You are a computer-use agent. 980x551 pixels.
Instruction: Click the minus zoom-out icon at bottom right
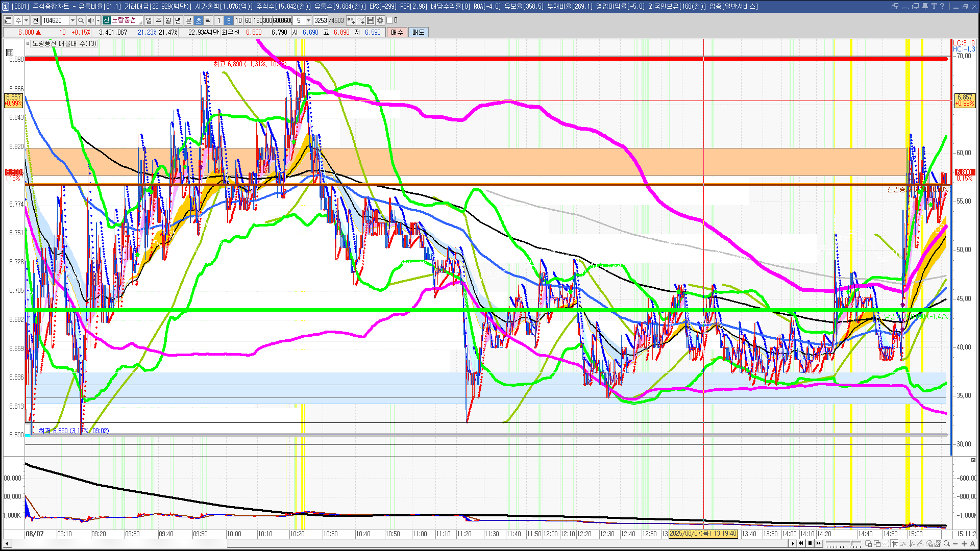pos(955,544)
